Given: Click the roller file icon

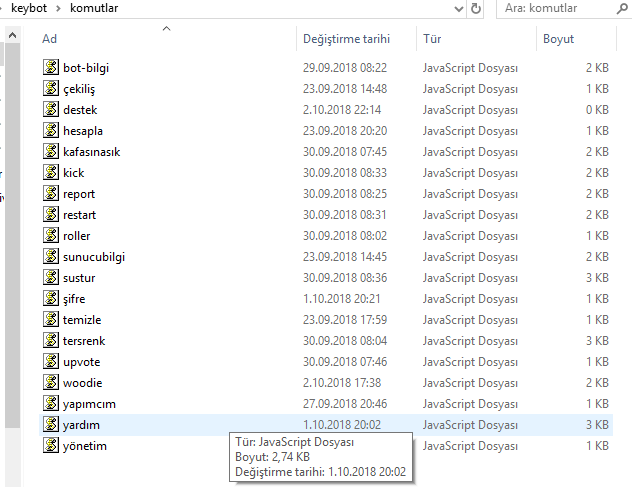Looking at the screenshot, I should (51, 235).
